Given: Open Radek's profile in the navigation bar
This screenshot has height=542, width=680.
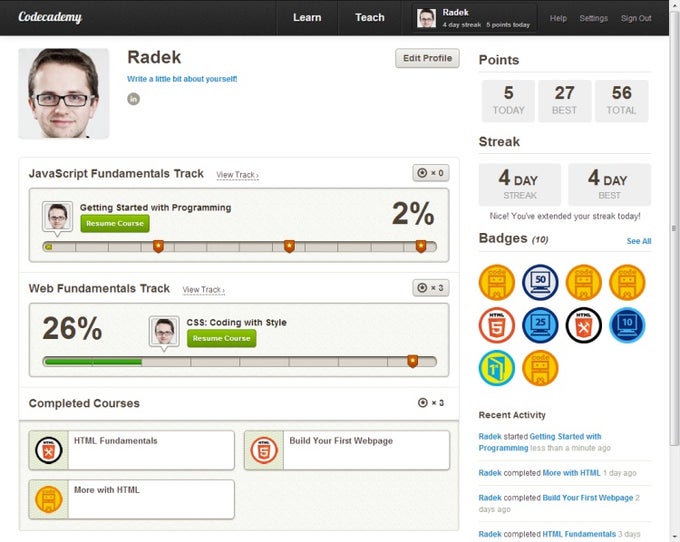Looking at the screenshot, I should (474, 18).
